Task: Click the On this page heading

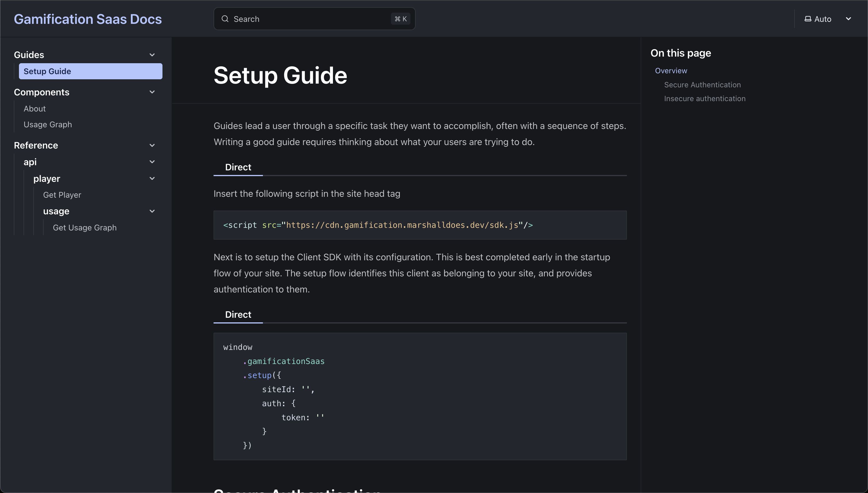Action: tap(681, 53)
